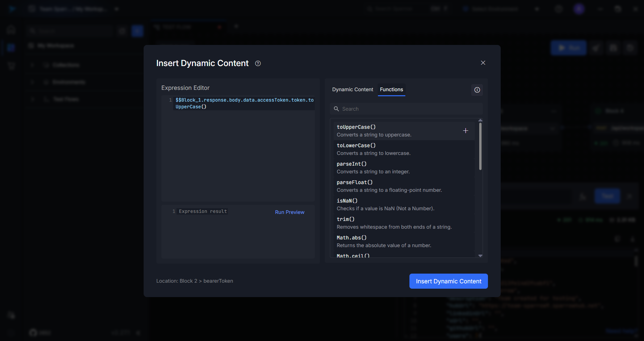Click 'Removes whitespace from both ends' description
Screen dimensions: 644x341
pyautogui.click(x=394, y=227)
